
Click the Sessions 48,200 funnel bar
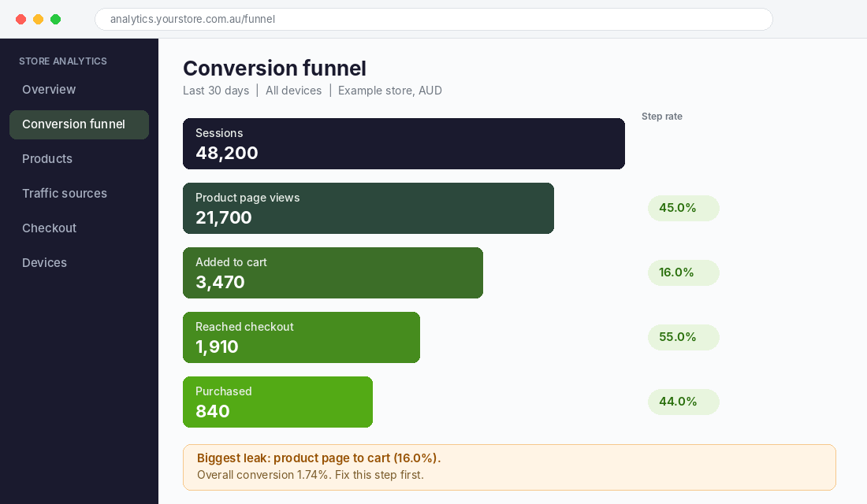(404, 143)
